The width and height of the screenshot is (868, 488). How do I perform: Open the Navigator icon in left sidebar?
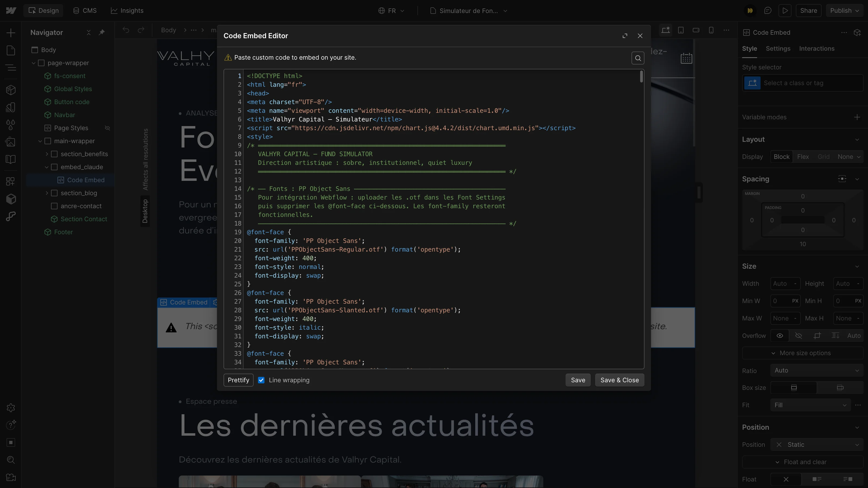11,68
